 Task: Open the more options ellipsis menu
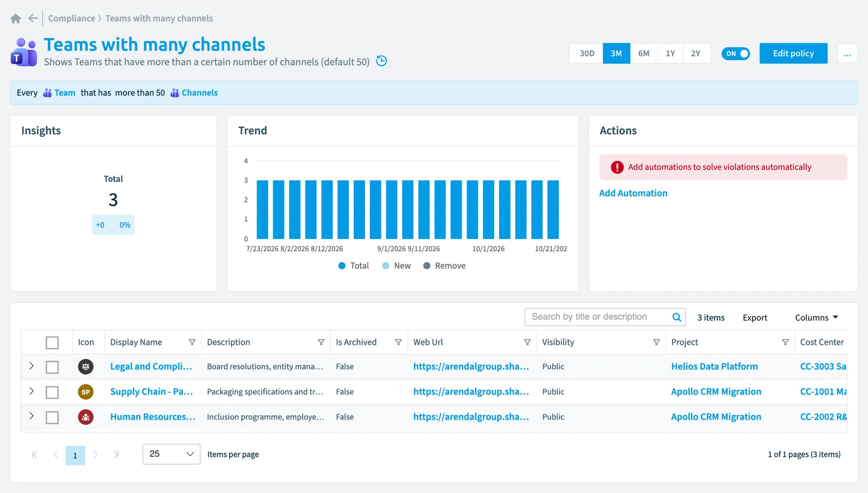[x=847, y=54]
